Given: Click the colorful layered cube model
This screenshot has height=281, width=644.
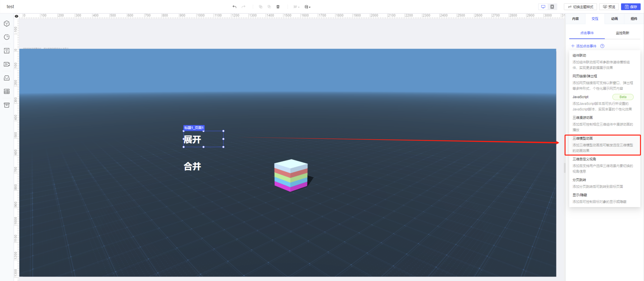Looking at the screenshot, I should (x=291, y=175).
